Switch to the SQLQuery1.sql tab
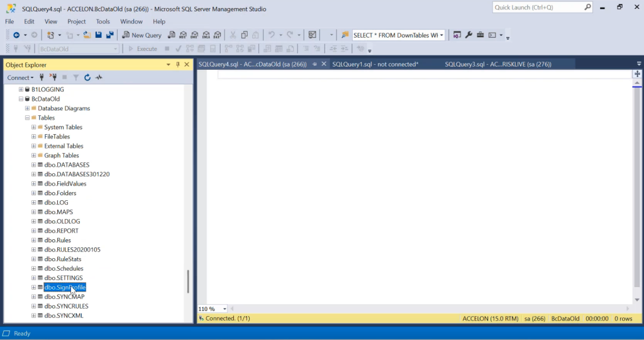 point(375,64)
